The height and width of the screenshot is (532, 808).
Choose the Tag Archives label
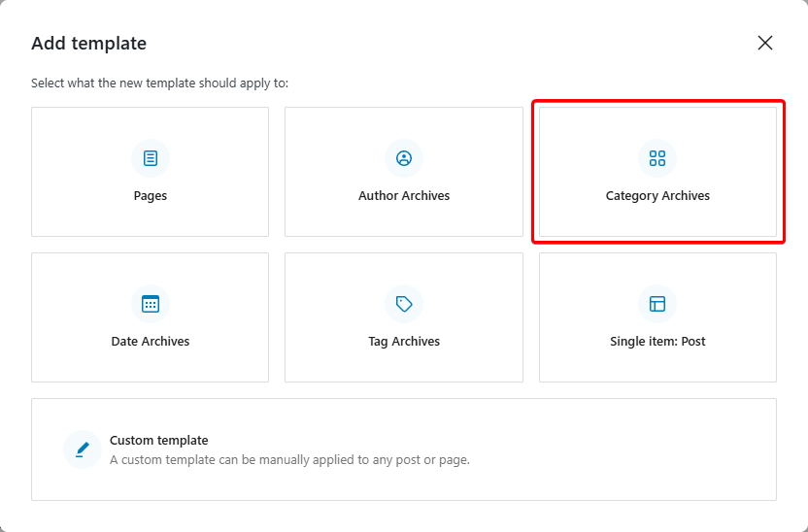pyautogui.click(x=404, y=341)
